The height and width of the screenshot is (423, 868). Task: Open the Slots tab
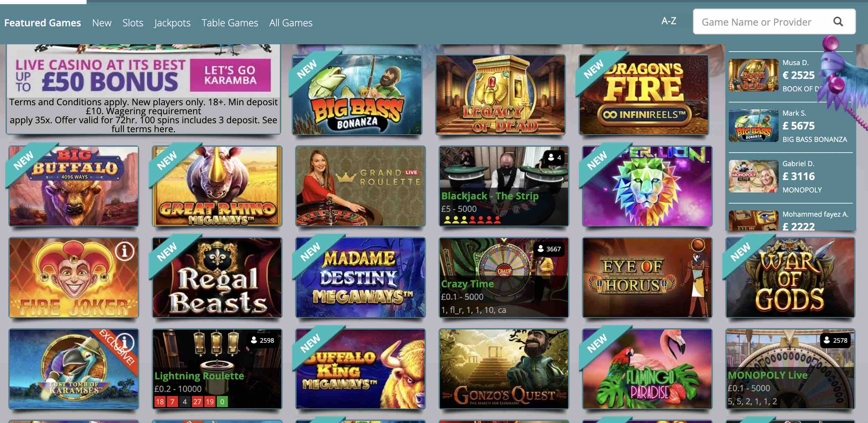(x=133, y=22)
